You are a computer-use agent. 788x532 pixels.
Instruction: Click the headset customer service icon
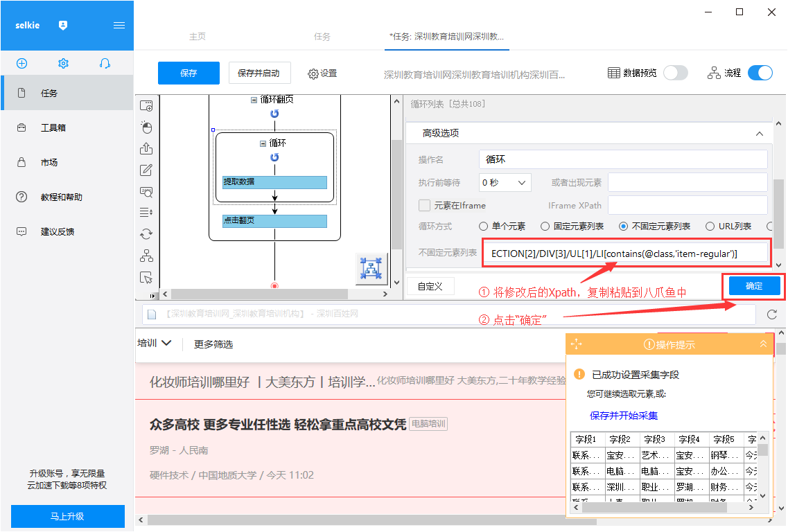click(105, 63)
